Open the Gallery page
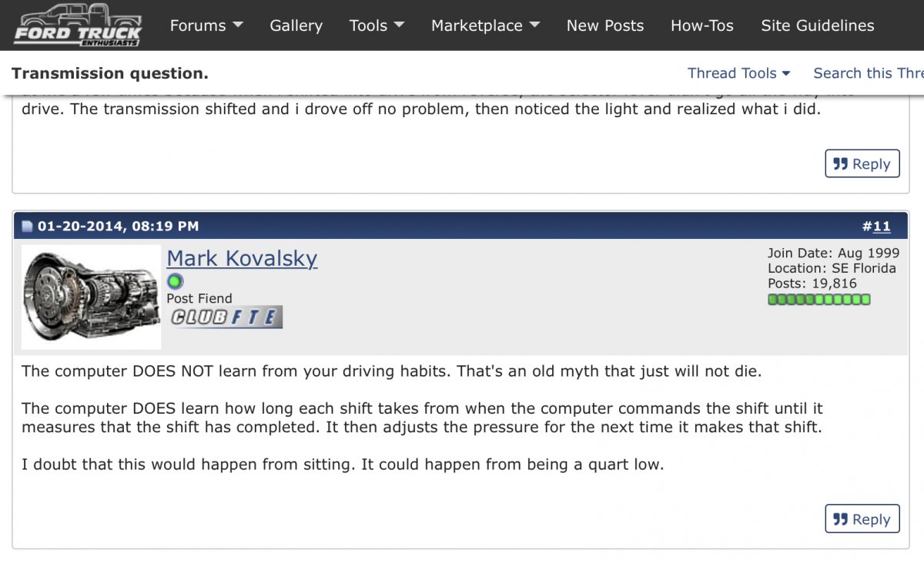 (x=296, y=25)
